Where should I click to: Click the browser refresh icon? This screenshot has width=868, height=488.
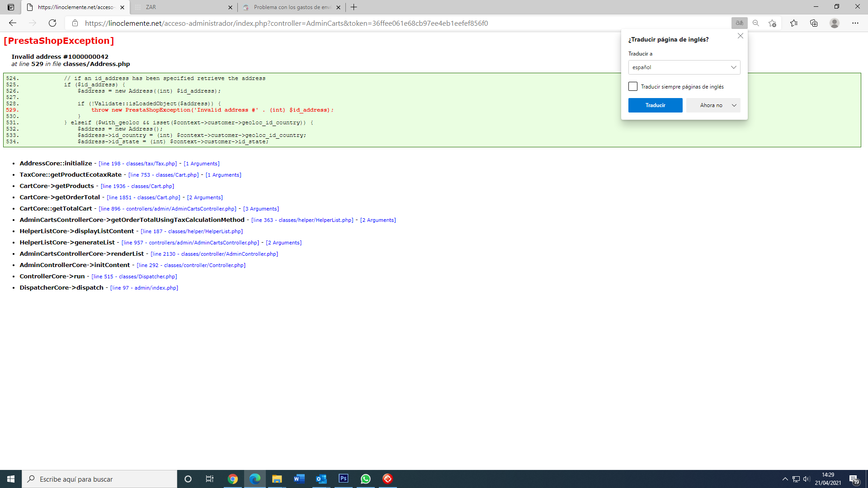pos(52,23)
